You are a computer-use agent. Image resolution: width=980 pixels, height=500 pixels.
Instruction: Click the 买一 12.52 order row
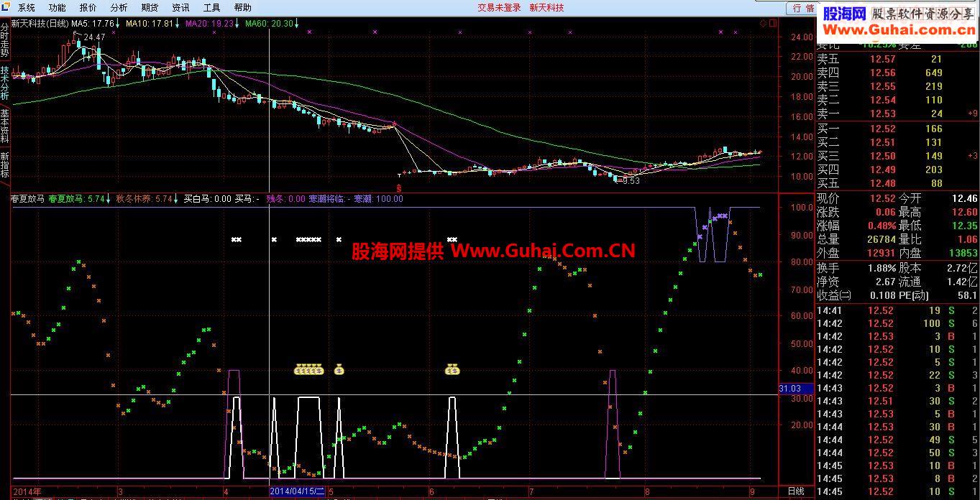(897, 129)
